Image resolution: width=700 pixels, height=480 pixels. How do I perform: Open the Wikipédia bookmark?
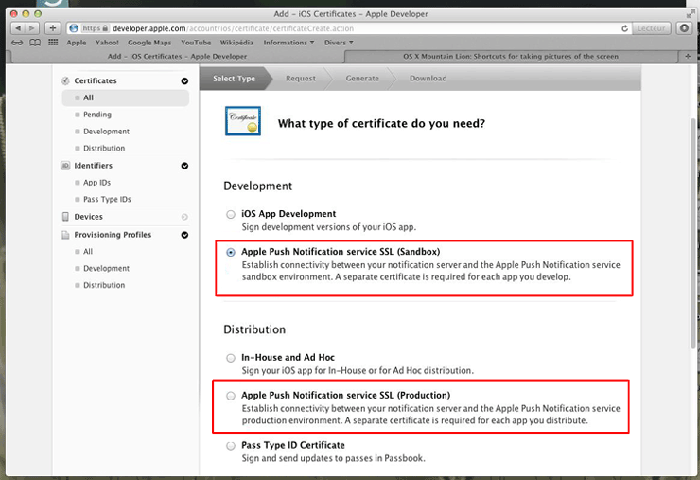tap(236, 42)
